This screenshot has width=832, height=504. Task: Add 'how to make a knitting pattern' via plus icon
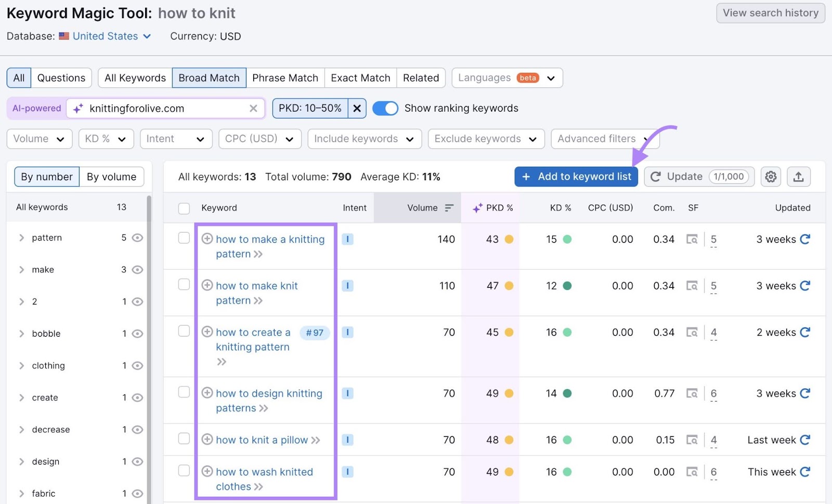pos(207,238)
